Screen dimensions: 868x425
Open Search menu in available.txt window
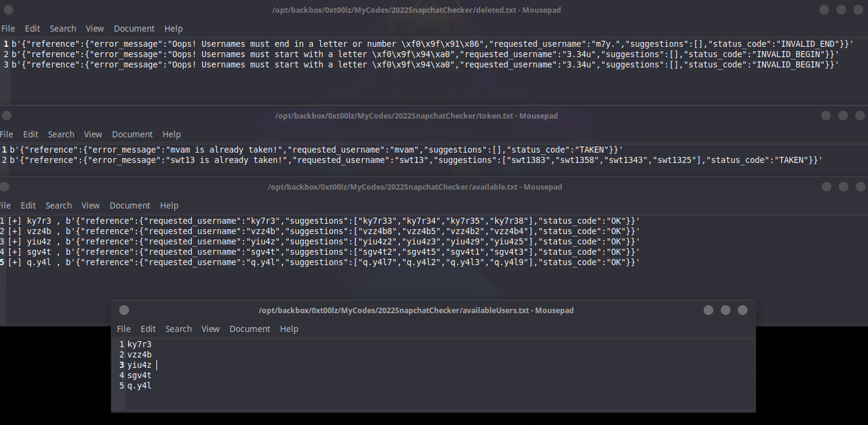[x=58, y=206]
